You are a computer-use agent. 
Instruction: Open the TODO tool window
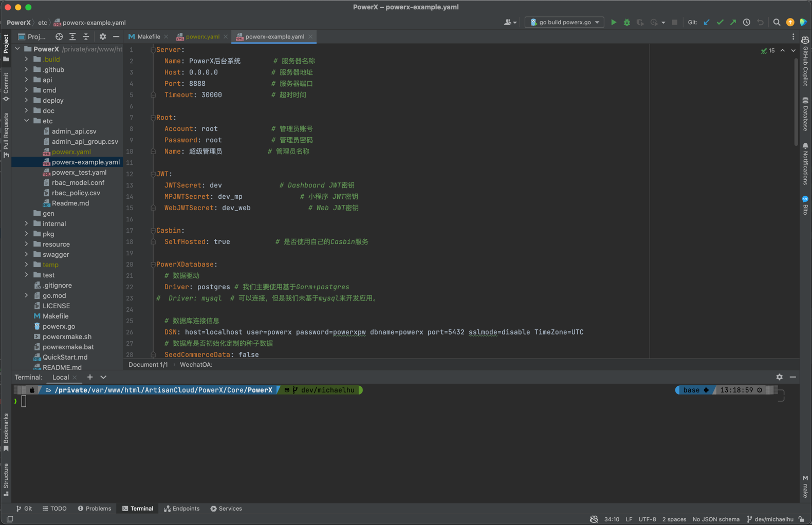pos(54,509)
